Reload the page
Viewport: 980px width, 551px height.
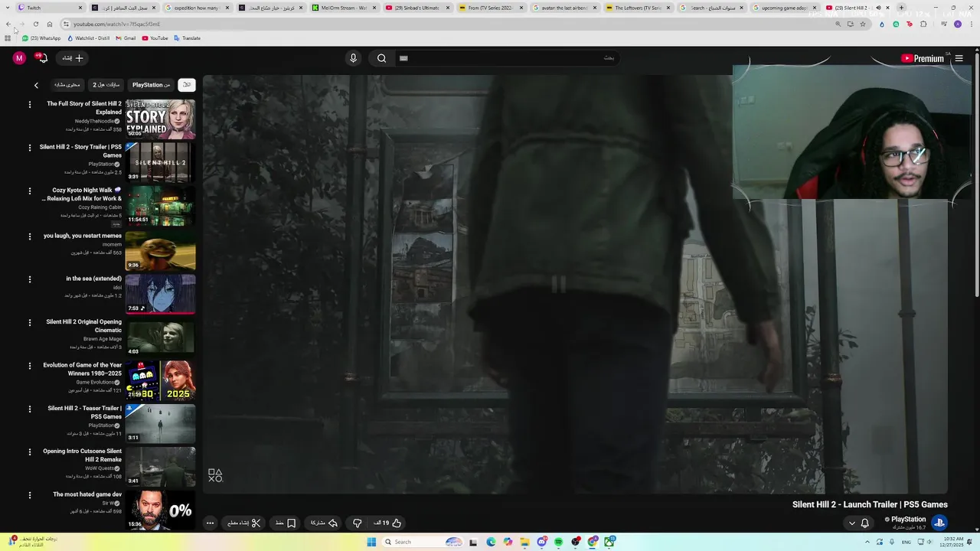pos(35,24)
